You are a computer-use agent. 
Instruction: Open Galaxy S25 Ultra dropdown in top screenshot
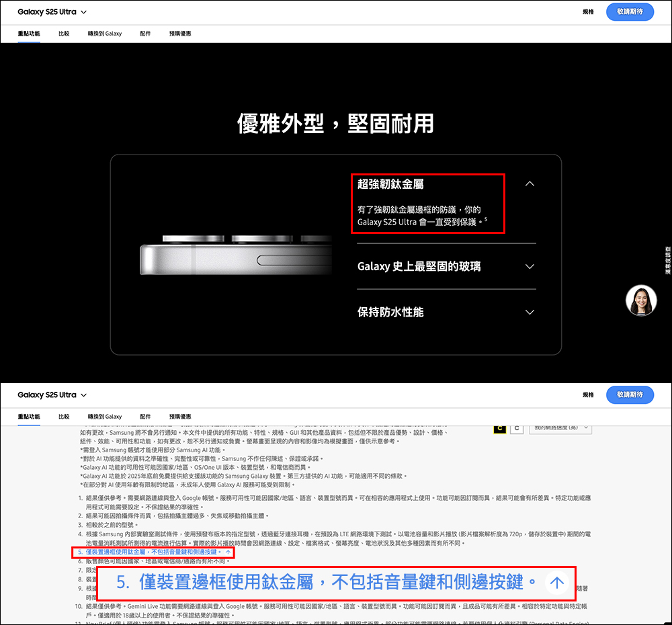(52, 12)
